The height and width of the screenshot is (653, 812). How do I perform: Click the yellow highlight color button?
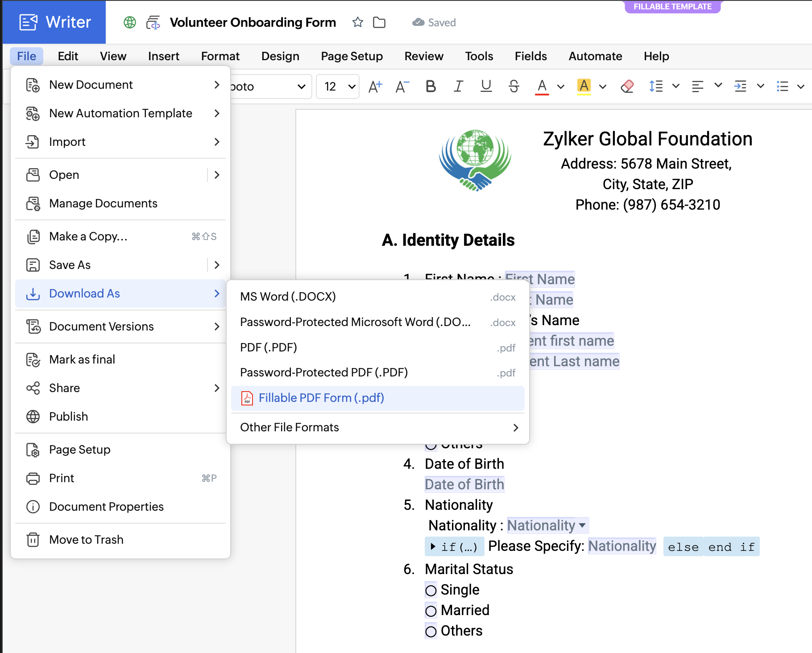pyautogui.click(x=584, y=86)
